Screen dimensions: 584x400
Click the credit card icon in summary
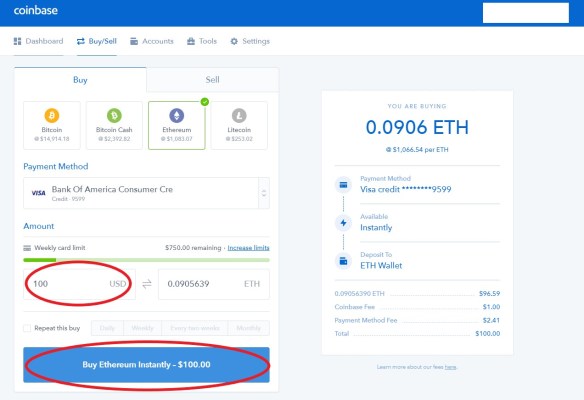point(343,185)
